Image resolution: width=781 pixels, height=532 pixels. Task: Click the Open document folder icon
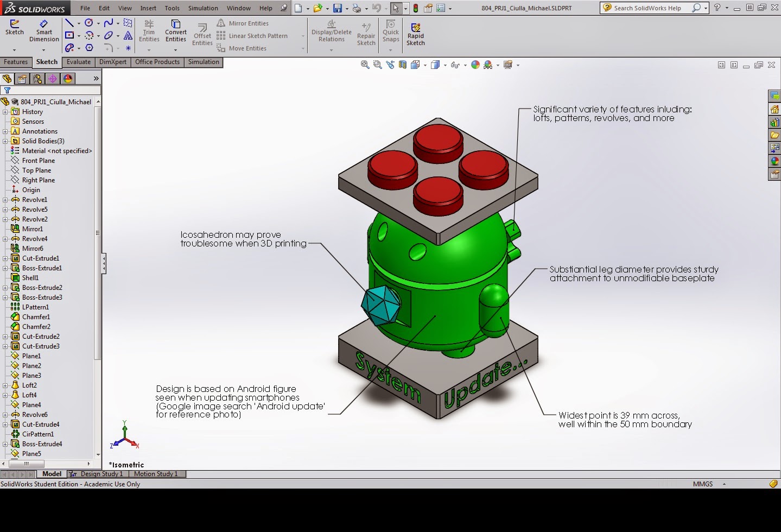(318, 8)
